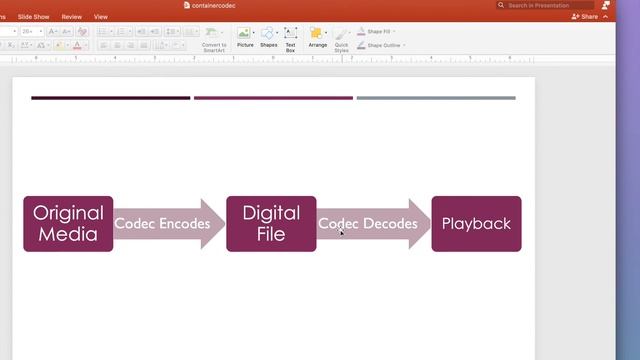The image size is (640, 360).
Task: Select the Playback box
Action: (x=476, y=224)
